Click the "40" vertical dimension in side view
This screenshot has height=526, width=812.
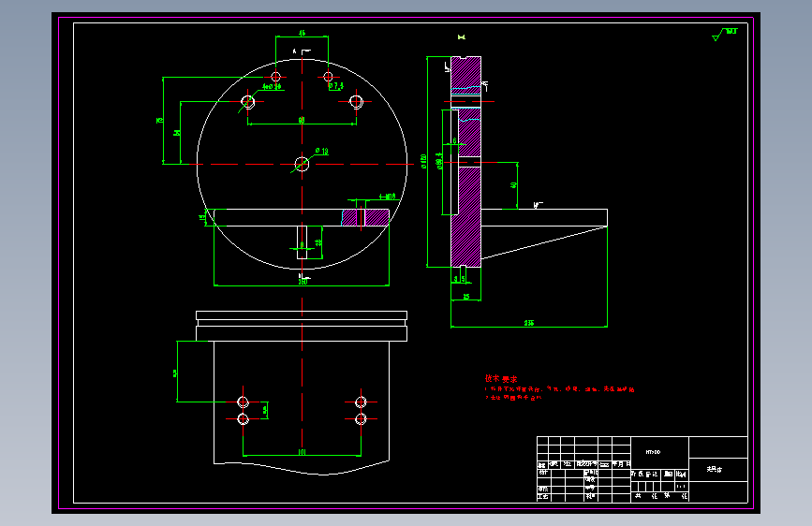click(x=514, y=184)
